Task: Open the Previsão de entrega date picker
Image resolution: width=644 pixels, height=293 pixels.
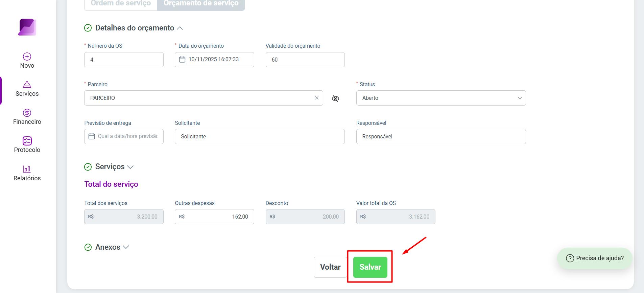Action: click(x=124, y=136)
